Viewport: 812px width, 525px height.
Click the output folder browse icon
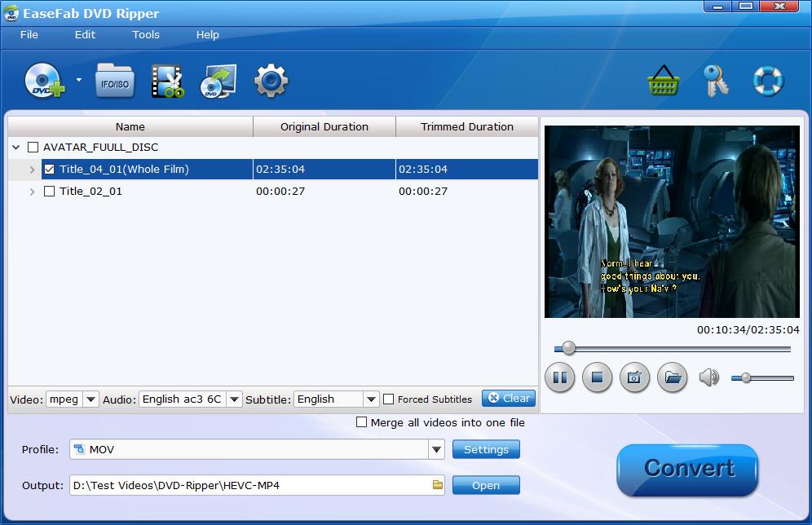point(438,485)
